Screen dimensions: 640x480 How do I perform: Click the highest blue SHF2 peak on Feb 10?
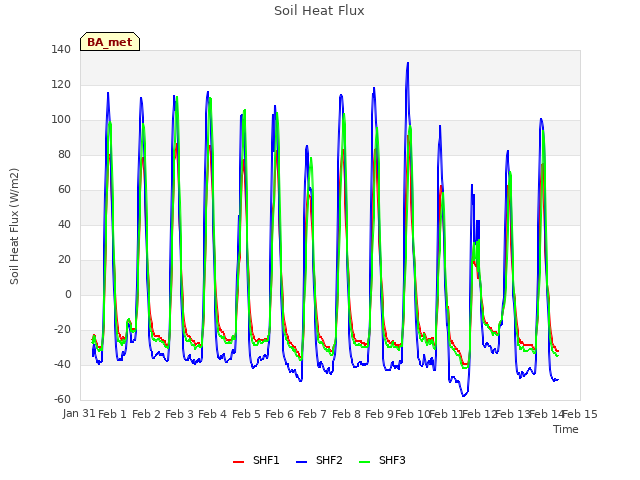pos(407,63)
